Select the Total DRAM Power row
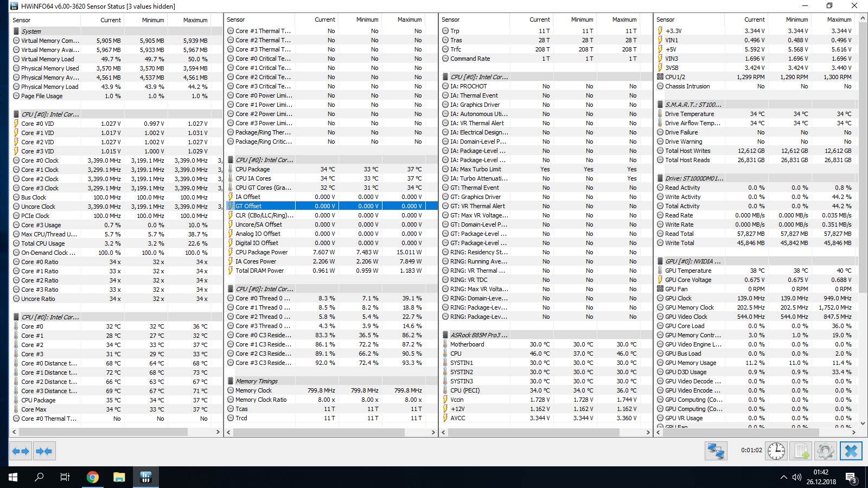Screen dimensions: 868x488 click(331, 271)
